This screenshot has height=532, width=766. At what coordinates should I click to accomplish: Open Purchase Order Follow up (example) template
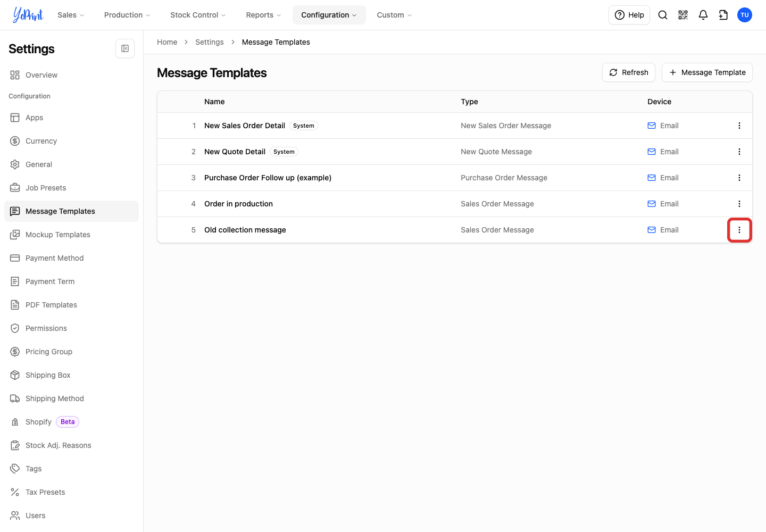tap(268, 178)
